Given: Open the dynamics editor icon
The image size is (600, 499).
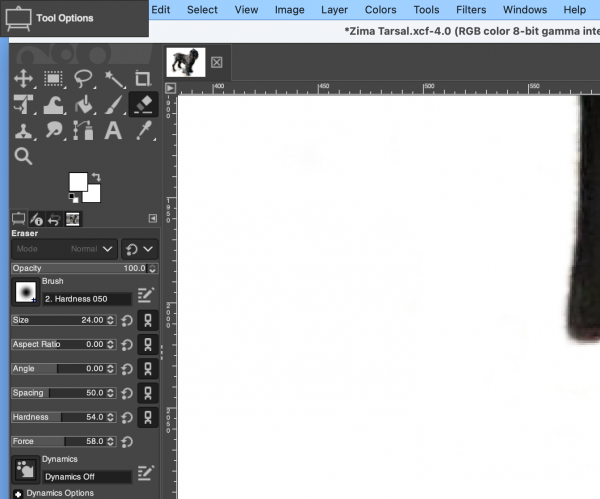Looking at the screenshot, I should [x=145, y=473].
